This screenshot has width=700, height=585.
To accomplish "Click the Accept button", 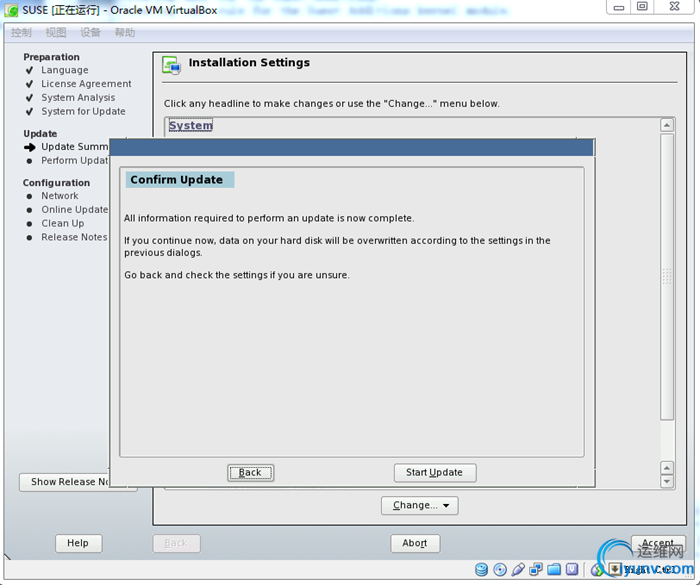I will (x=658, y=543).
